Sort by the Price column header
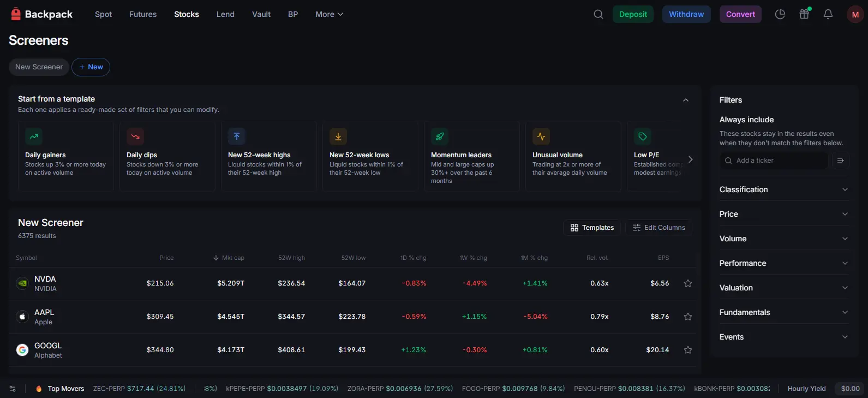Image resolution: width=868 pixels, height=398 pixels. (x=166, y=258)
